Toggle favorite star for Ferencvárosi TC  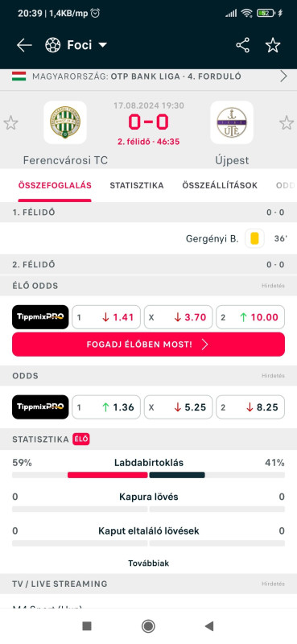10,123
